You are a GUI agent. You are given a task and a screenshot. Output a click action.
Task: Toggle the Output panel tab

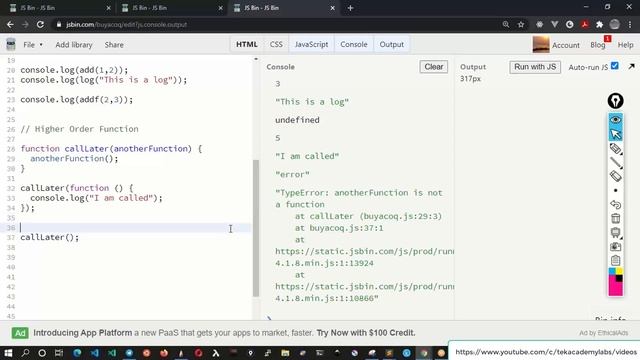click(x=391, y=44)
